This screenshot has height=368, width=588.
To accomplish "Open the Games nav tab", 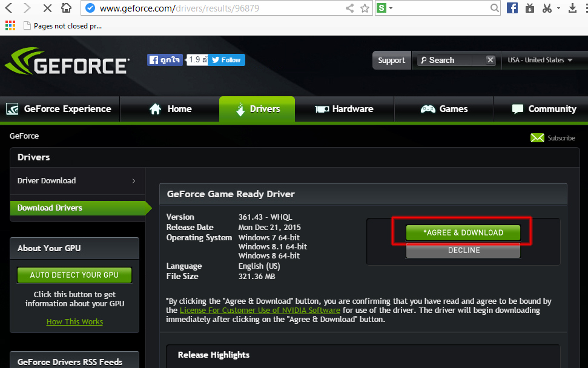I will 444,109.
